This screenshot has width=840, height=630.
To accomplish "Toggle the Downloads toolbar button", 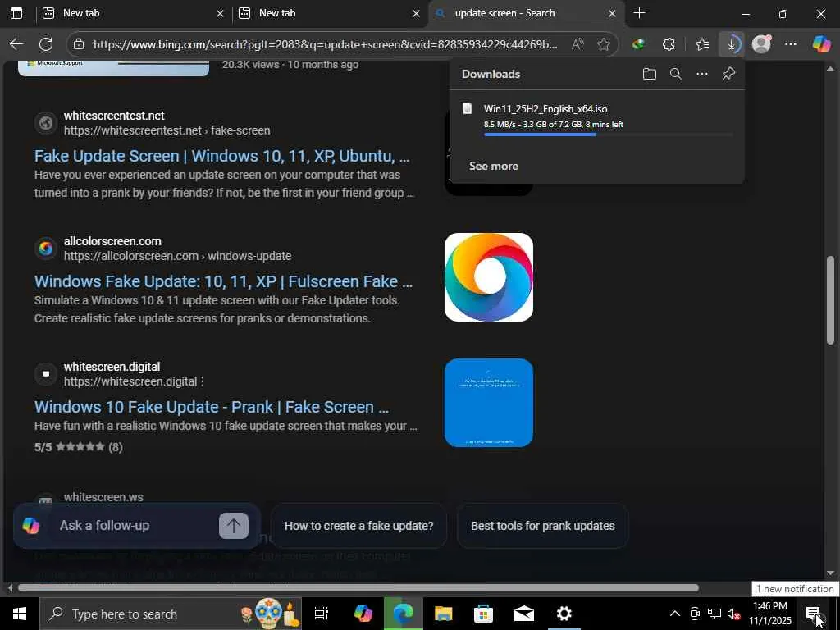I will pos(731,44).
